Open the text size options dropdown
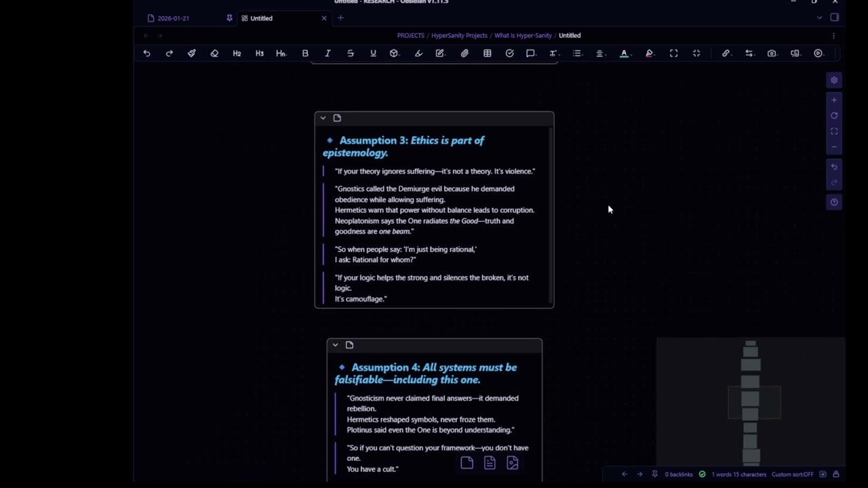This screenshot has height=488, width=868. coord(554,54)
